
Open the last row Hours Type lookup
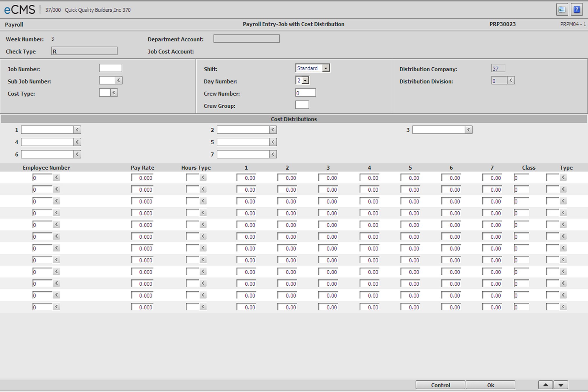pos(203,307)
